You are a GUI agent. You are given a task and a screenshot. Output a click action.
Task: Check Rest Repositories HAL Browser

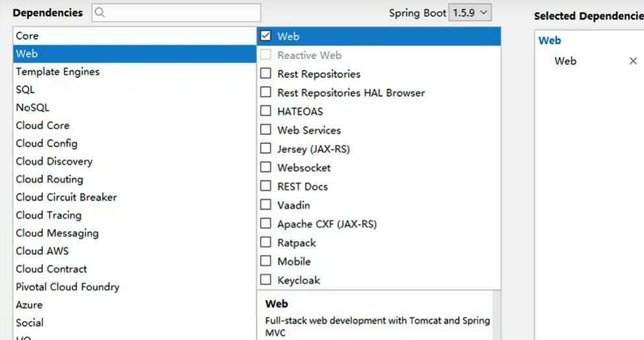(266, 92)
